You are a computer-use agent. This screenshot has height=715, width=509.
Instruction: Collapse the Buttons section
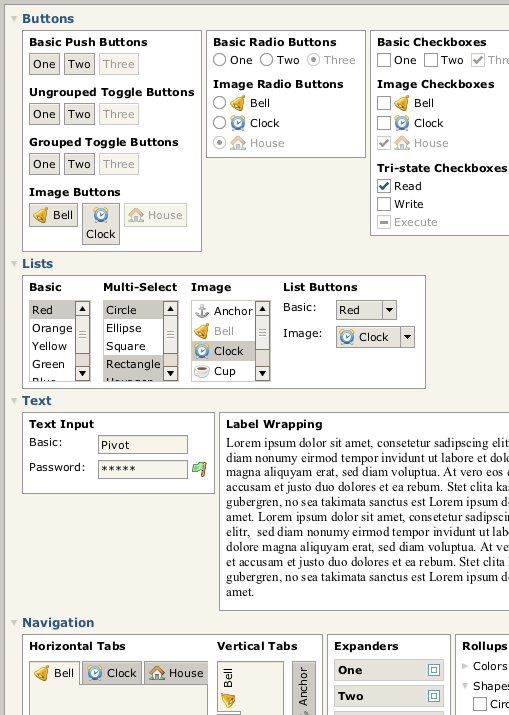[14, 19]
